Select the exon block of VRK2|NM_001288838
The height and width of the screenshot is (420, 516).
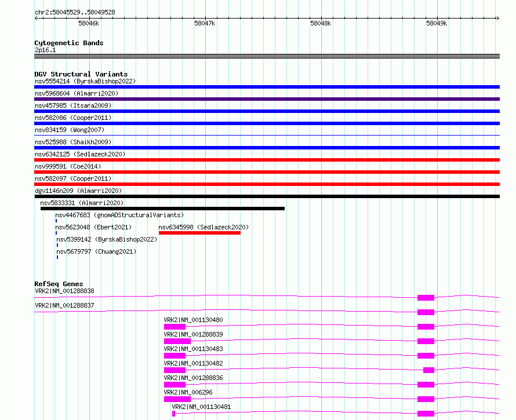pos(426,298)
